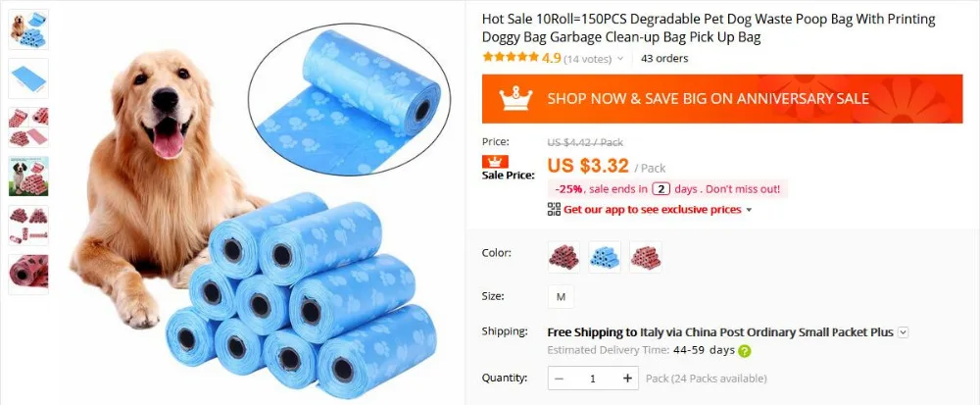This screenshot has width=980, height=405.
Task: Click the QR code app icon
Action: (x=554, y=210)
